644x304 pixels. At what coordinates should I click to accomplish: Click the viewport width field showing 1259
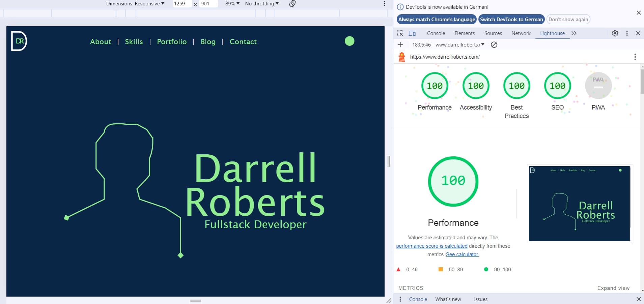[x=182, y=4]
